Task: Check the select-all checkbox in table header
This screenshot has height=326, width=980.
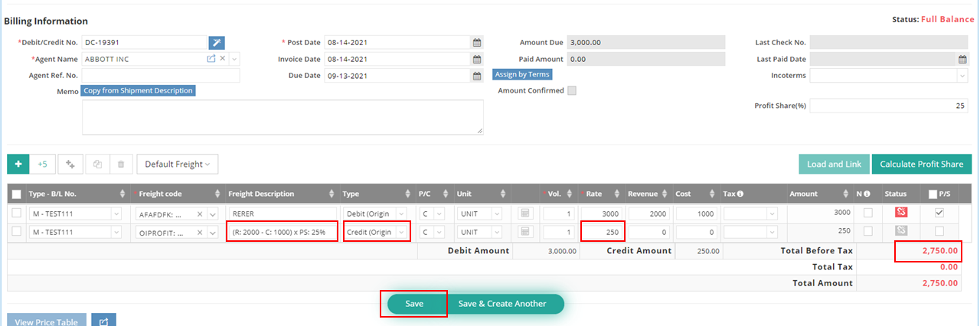Action: [17, 194]
